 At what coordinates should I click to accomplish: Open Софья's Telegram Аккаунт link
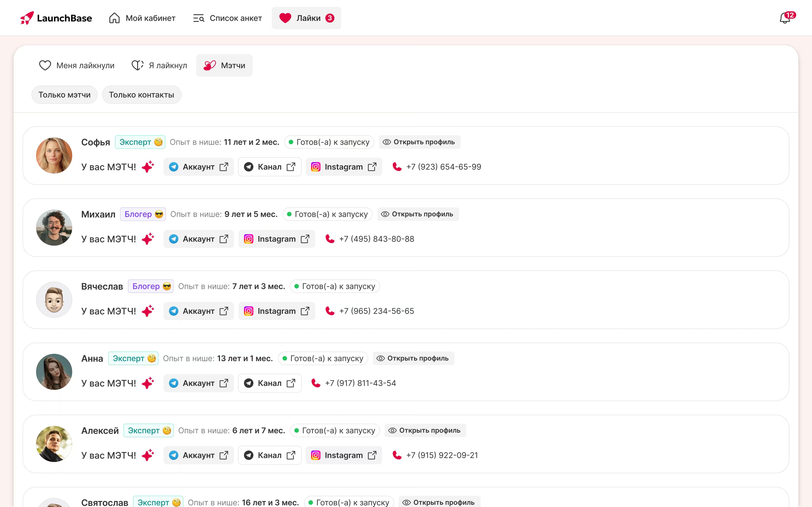tap(198, 167)
